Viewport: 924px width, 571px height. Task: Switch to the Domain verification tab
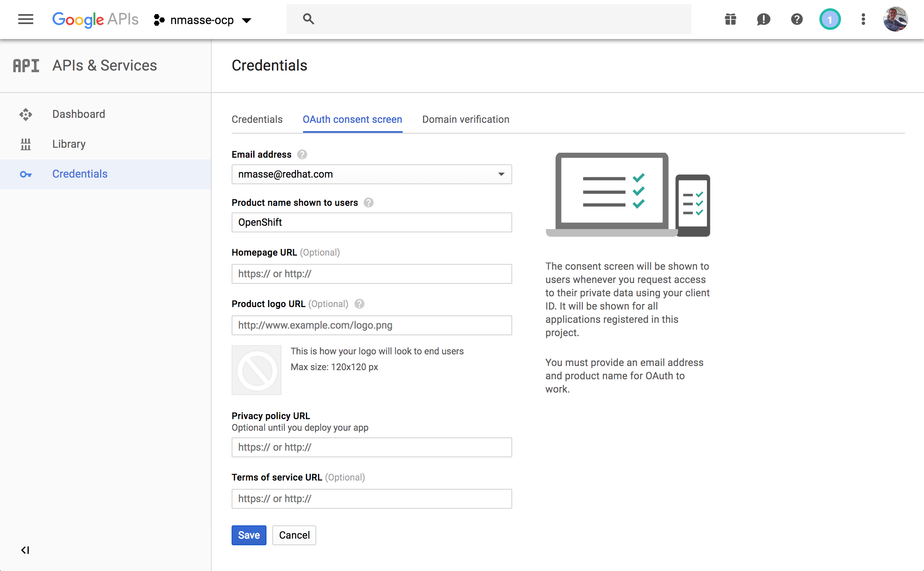pyautogui.click(x=466, y=120)
